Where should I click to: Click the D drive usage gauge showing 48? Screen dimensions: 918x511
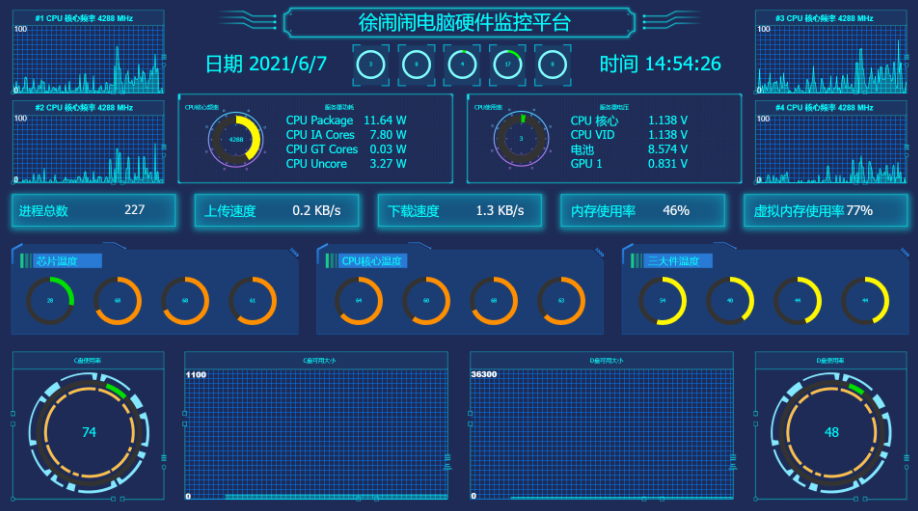(x=831, y=432)
